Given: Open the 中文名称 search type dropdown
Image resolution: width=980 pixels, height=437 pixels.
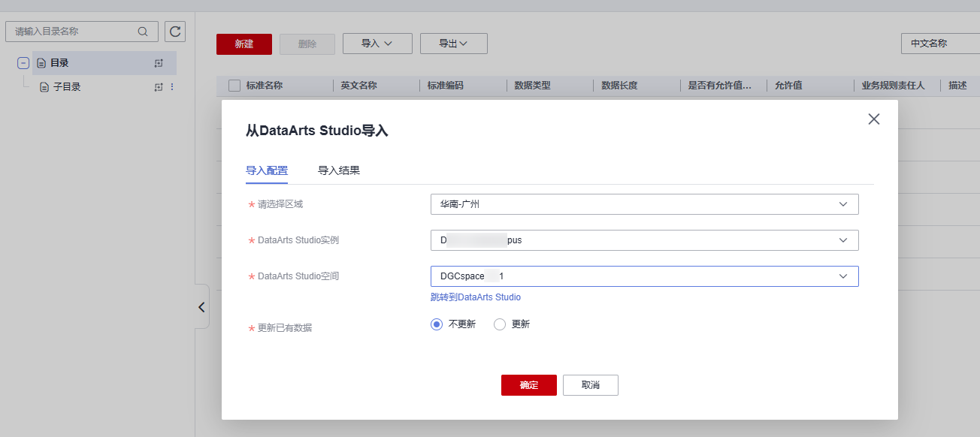Looking at the screenshot, I should click(940, 44).
